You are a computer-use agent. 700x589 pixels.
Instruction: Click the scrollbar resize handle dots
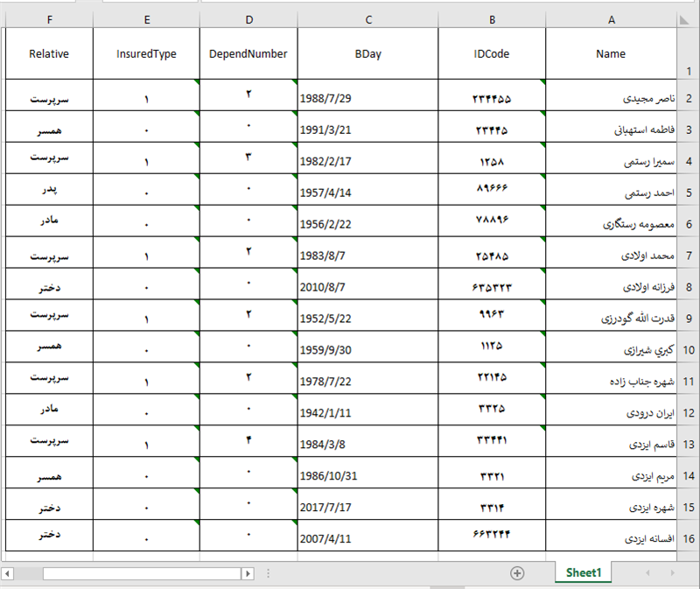click(x=268, y=573)
